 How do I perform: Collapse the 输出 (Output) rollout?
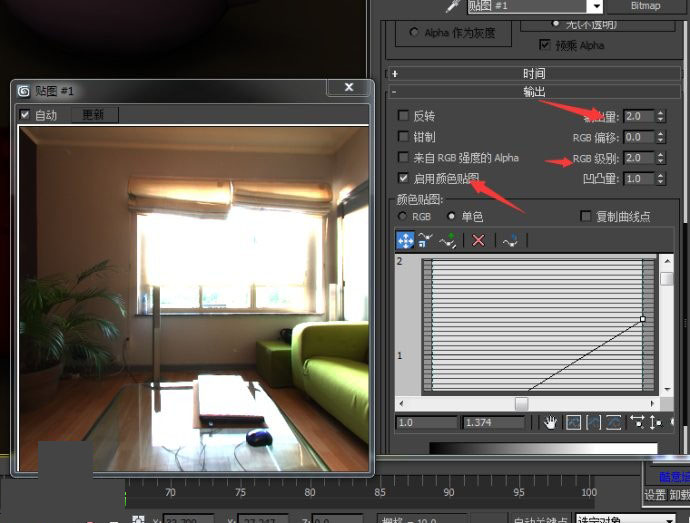coord(534,92)
